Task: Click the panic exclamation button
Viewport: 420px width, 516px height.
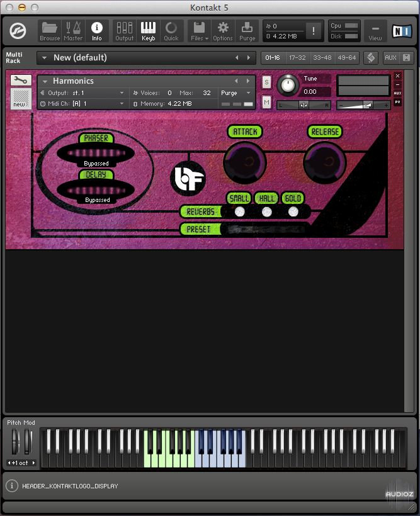Action: pyautogui.click(x=314, y=31)
